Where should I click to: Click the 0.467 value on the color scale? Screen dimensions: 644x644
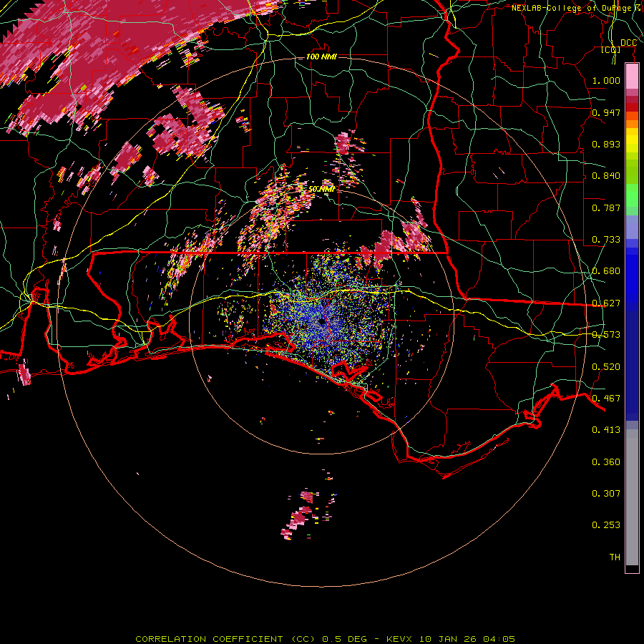[606, 399]
